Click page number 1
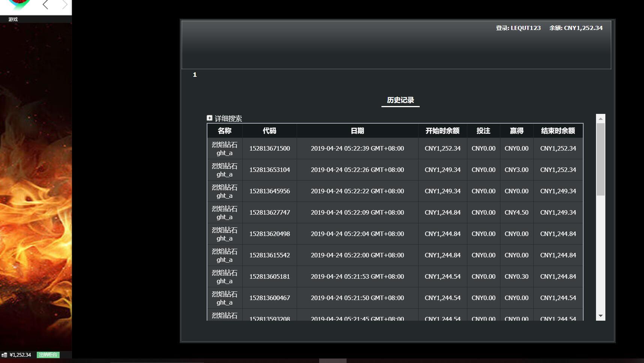This screenshot has width=644, height=363. click(x=195, y=75)
